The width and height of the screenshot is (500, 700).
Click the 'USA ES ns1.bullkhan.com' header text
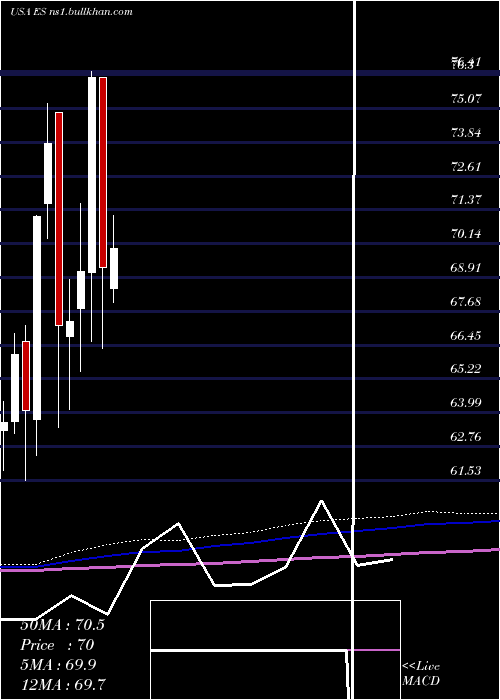[x=71, y=12]
